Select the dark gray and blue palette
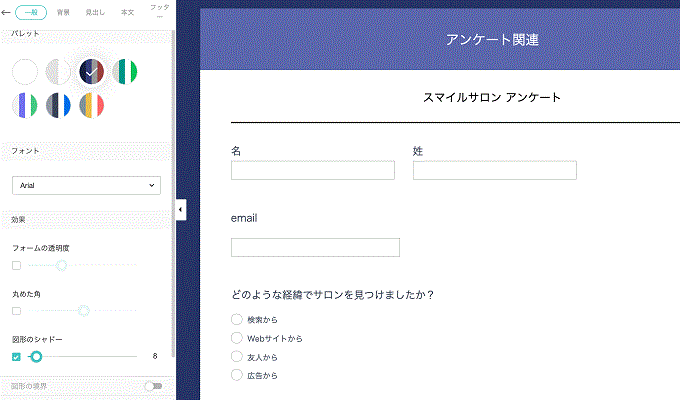Viewport: 680px width, 400px height. coord(59,105)
